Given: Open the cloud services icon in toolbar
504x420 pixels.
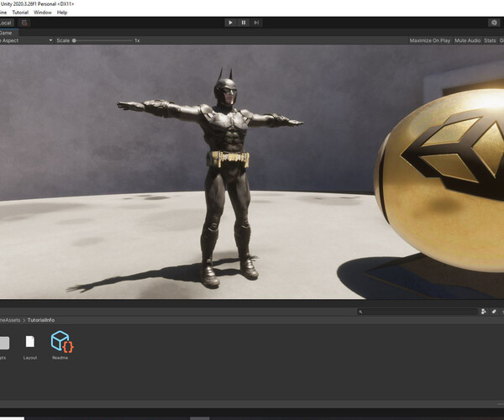Looking at the screenshot, I should (x=494, y=23).
